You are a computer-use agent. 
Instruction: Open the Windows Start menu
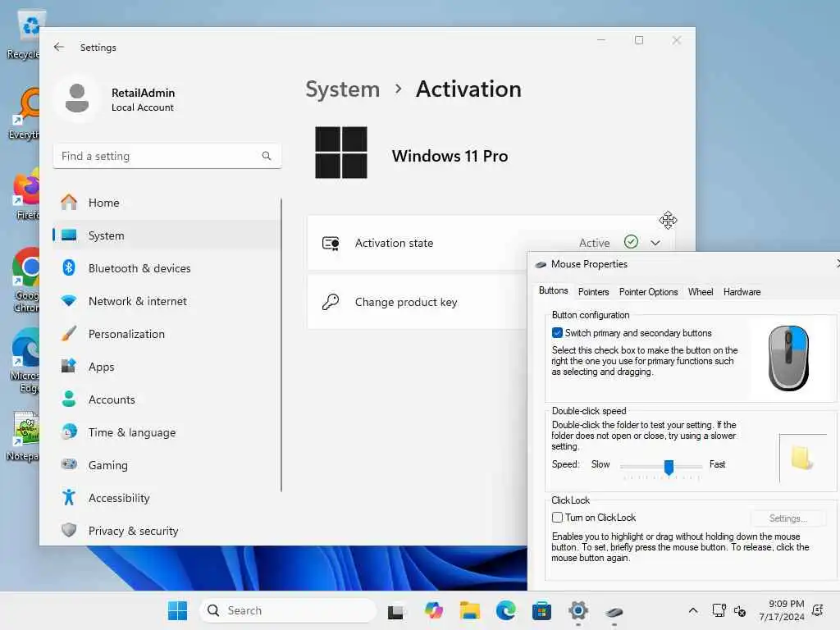pos(177,610)
